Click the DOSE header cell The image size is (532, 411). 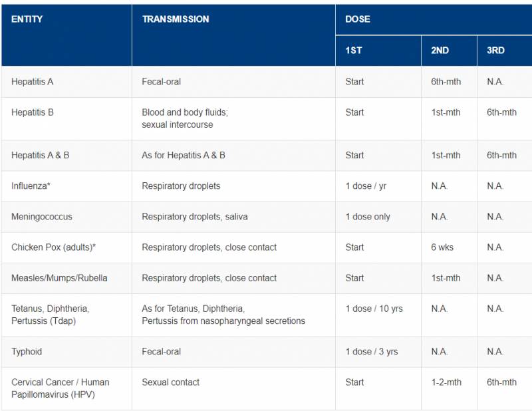coord(358,19)
